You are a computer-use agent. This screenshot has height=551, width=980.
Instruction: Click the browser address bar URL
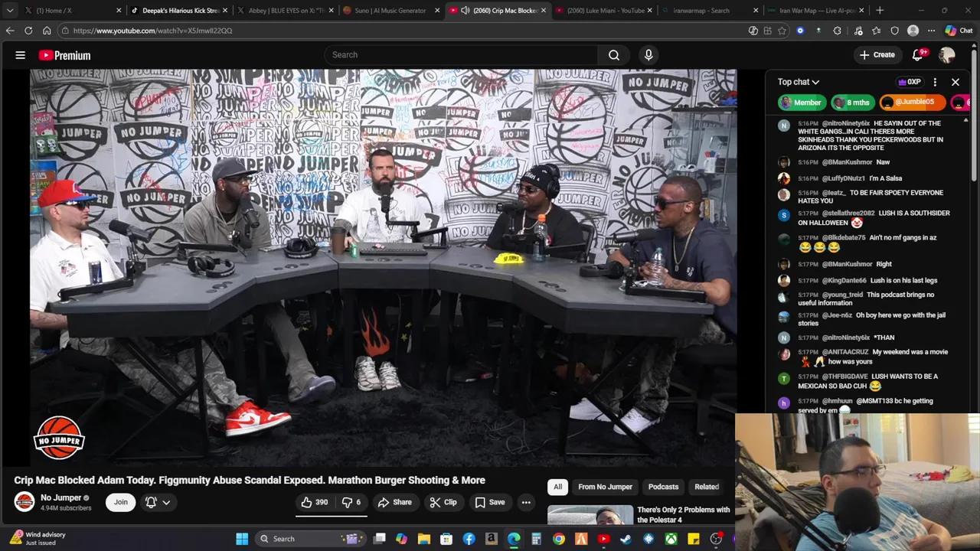pos(152,31)
